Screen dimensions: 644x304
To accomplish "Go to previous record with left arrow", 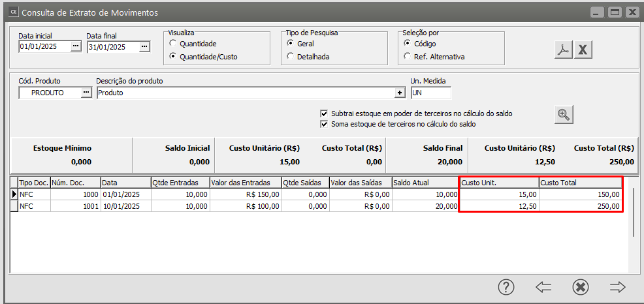I will [x=543, y=287].
